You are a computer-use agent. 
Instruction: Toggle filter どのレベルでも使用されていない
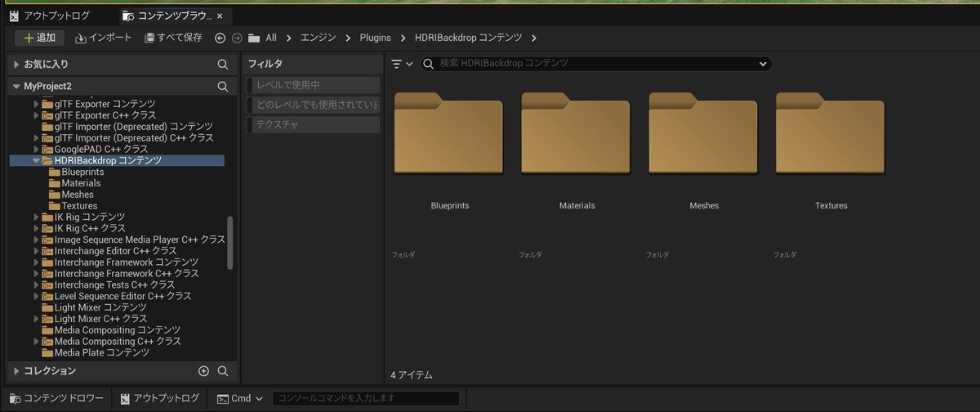(x=313, y=105)
